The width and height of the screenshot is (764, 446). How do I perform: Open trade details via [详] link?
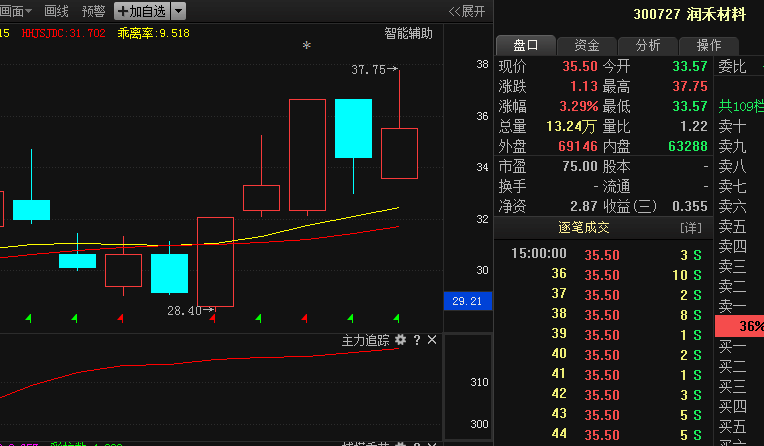(691, 228)
